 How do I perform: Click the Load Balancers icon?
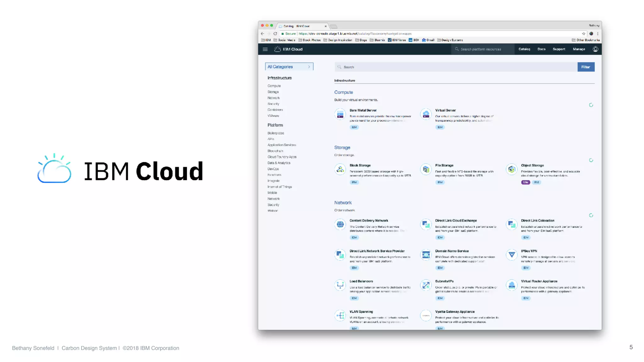click(x=340, y=285)
